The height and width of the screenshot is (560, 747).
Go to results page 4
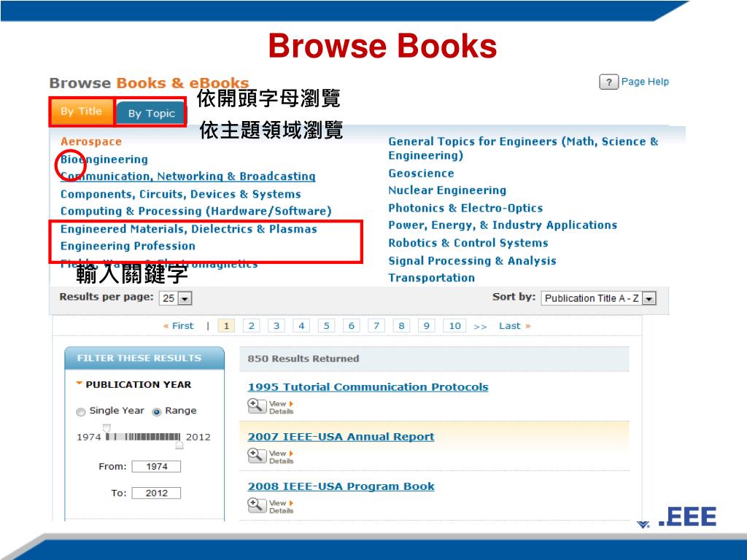pos(301,326)
